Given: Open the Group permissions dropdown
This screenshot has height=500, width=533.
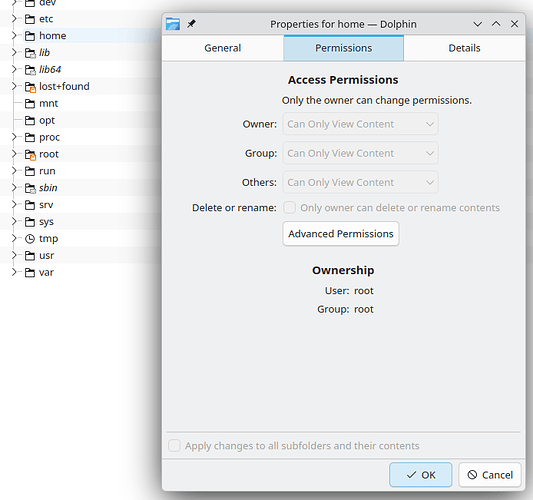Looking at the screenshot, I should 361,153.
